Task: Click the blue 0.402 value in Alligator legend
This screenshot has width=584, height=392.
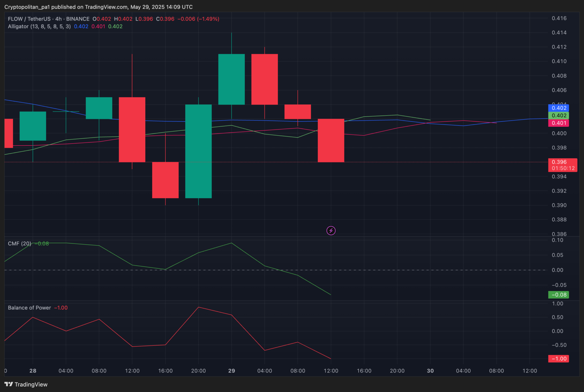Action: point(81,26)
